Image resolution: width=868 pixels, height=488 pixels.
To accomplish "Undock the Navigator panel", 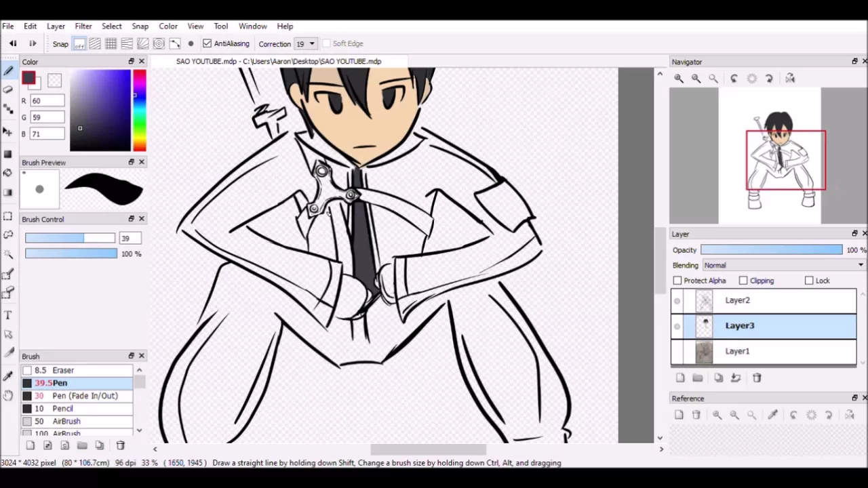I will tap(854, 62).
